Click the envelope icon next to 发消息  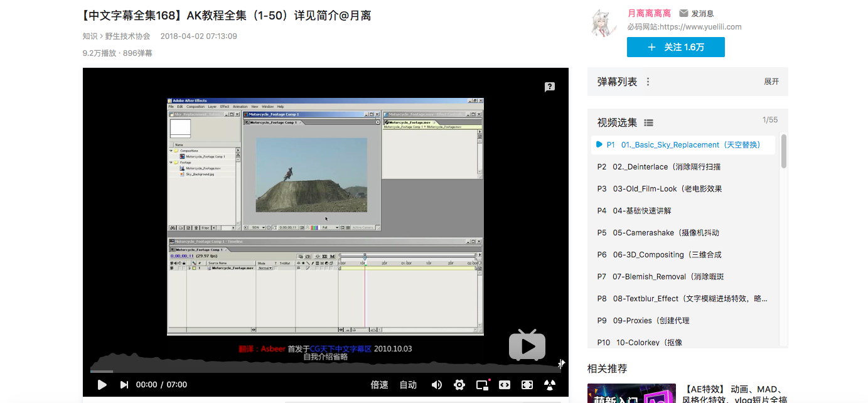point(683,13)
